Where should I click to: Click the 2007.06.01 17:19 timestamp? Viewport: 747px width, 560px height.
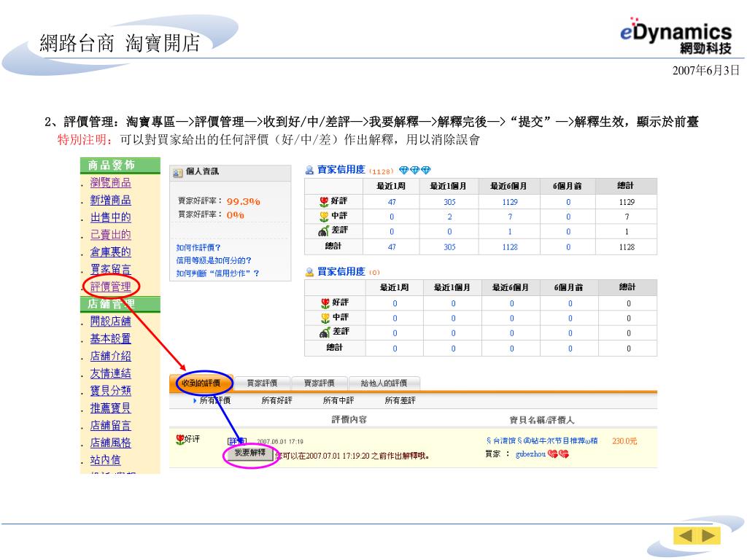[x=280, y=442]
